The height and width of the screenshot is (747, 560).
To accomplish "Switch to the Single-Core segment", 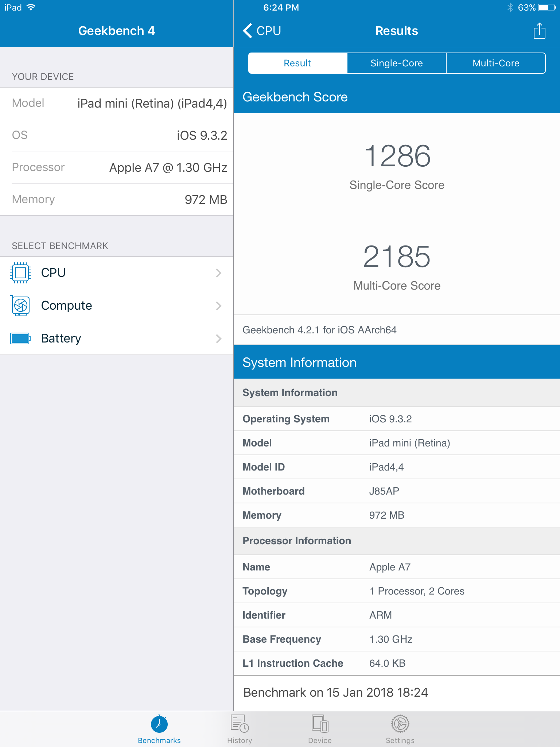I will [397, 63].
